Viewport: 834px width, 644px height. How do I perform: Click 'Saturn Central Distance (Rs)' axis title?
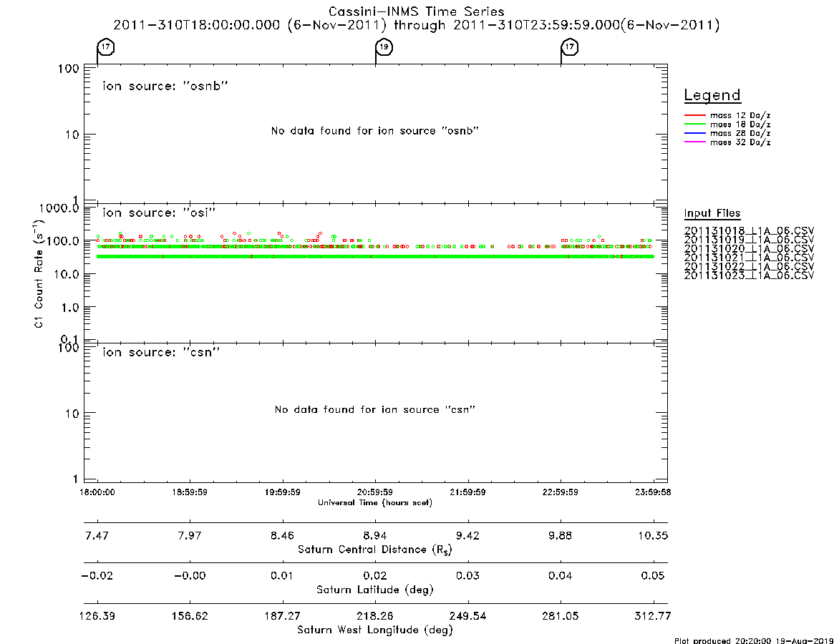coord(375,550)
